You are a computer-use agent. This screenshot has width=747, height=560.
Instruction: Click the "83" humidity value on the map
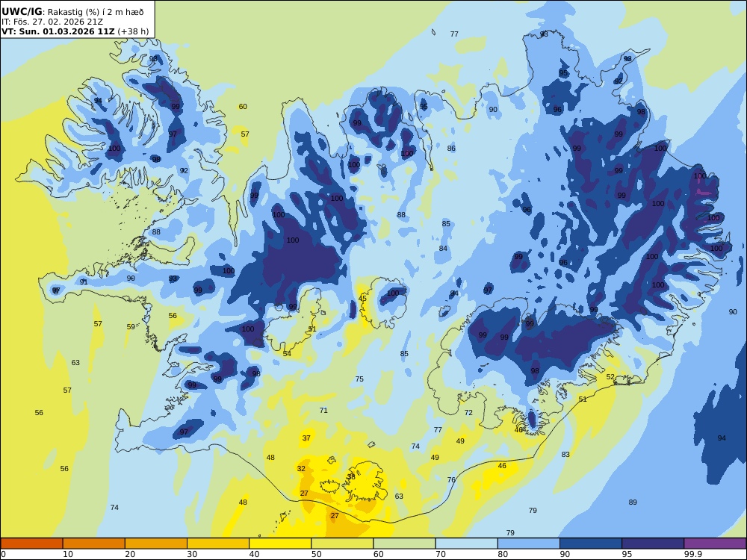[x=565, y=454]
